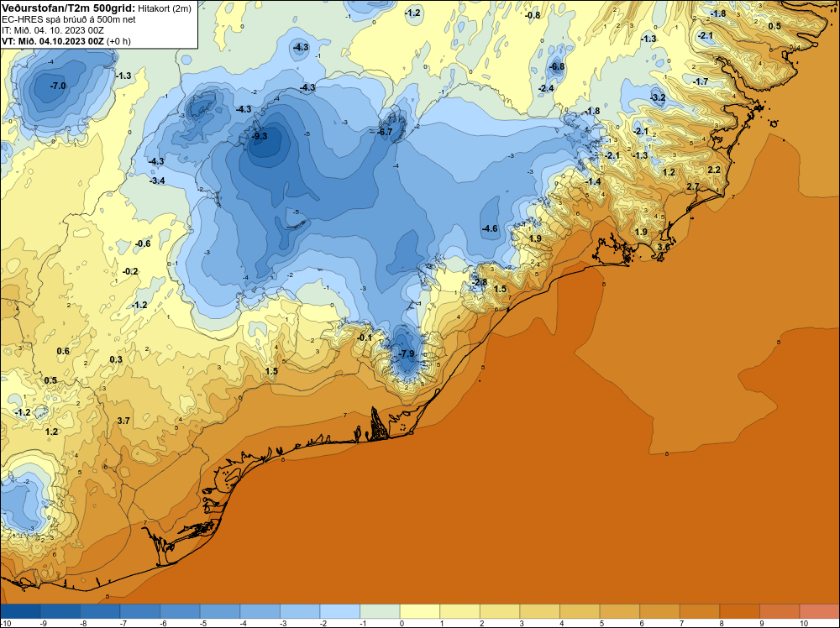Click the -2.8 temperature label
Viewport: 840px width, 628px height.
480,282
